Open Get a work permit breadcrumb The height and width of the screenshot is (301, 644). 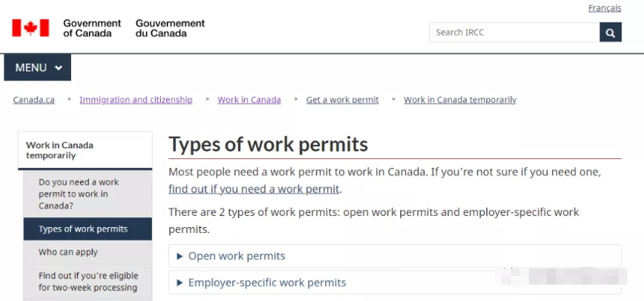tap(342, 100)
